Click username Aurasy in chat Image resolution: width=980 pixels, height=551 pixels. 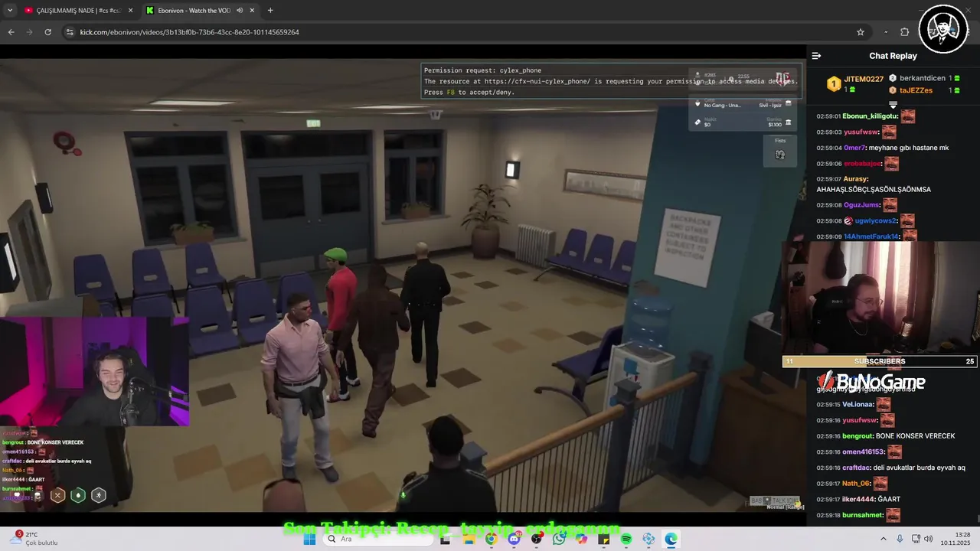(x=854, y=179)
